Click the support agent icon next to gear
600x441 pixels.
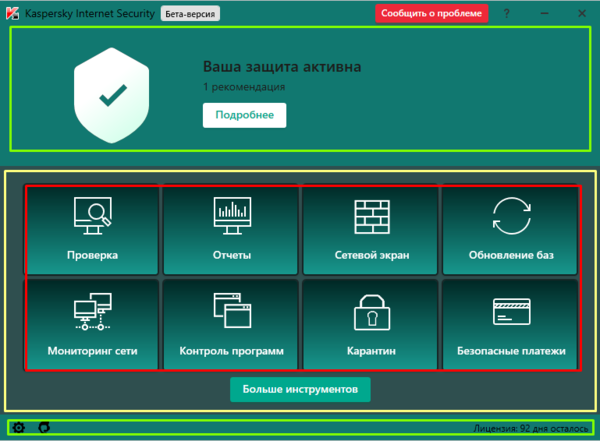tap(44, 427)
